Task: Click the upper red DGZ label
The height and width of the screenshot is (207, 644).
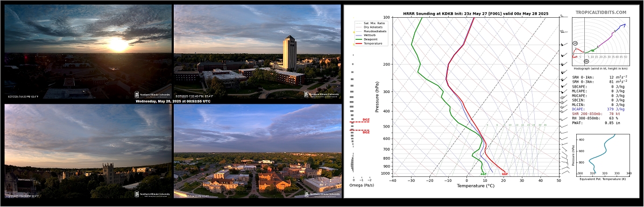Action: click(x=365, y=120)
